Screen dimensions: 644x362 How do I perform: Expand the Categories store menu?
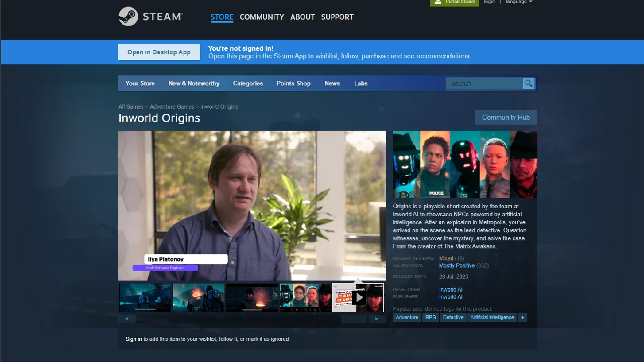pyautogui.click(x=248, y=83)
